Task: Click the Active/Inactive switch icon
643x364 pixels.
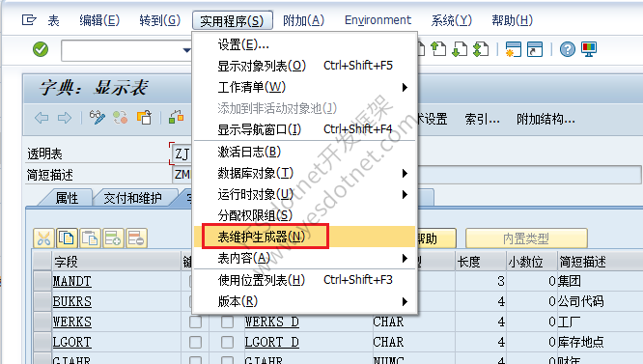Action: tap(120, 118)
